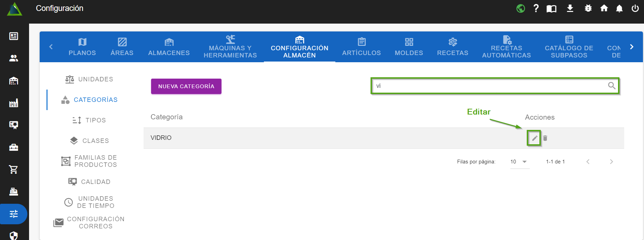
Task: Click the notifications bell icon
Action: click(x=619, y=8)
